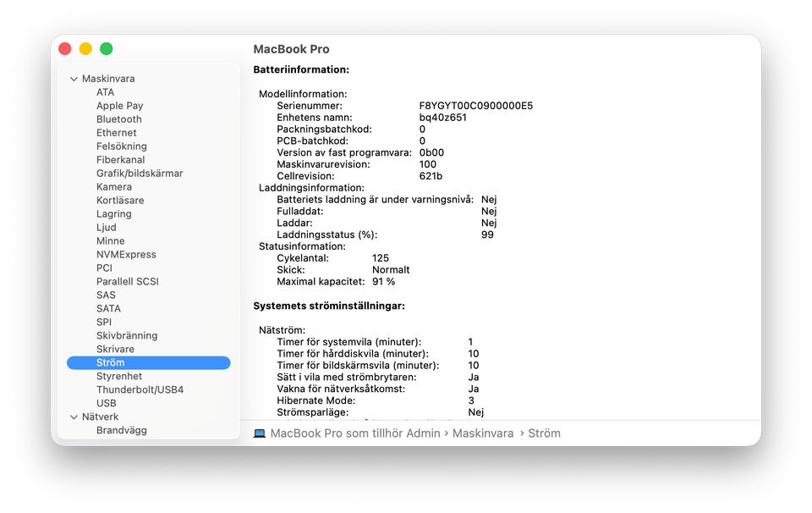
Task: Open Styrenhet hardware info
Action: (119, 376)
